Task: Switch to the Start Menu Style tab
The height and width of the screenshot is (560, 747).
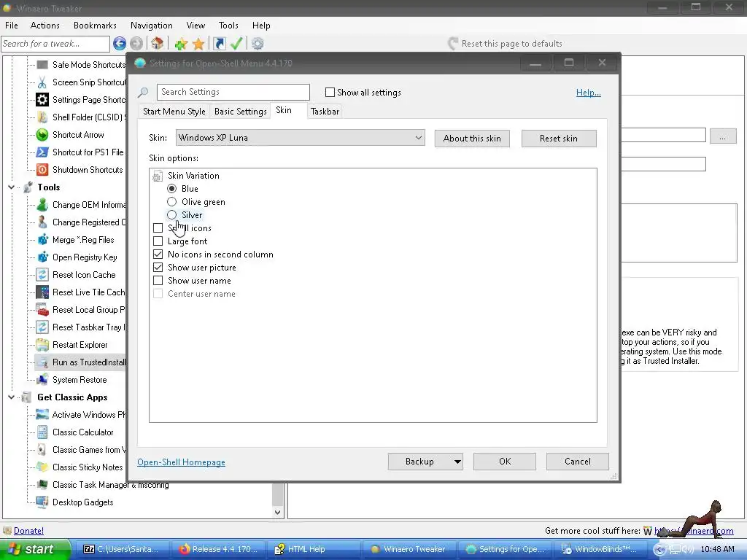Action: pyautogui.click(x=174, y=112)
